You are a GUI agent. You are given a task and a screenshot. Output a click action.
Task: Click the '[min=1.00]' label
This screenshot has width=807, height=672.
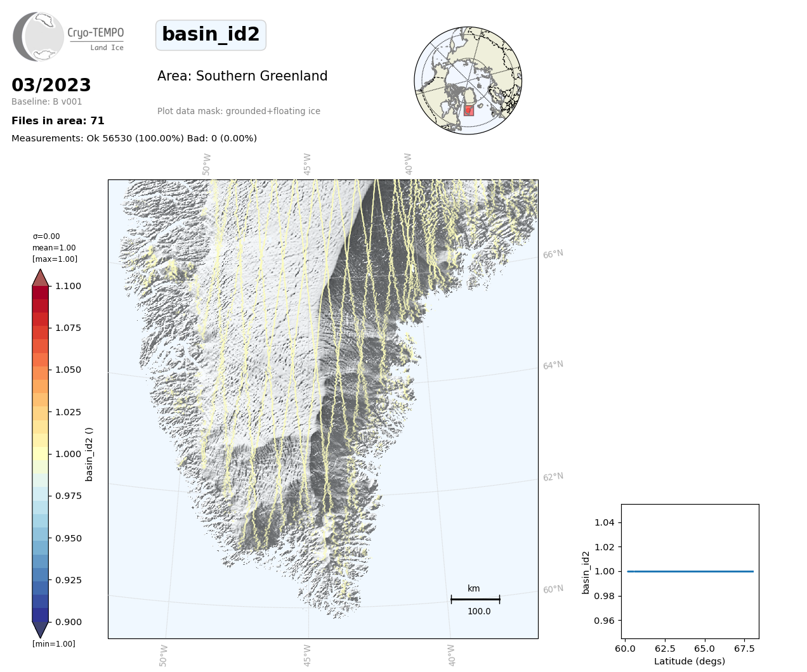point(53,644)
